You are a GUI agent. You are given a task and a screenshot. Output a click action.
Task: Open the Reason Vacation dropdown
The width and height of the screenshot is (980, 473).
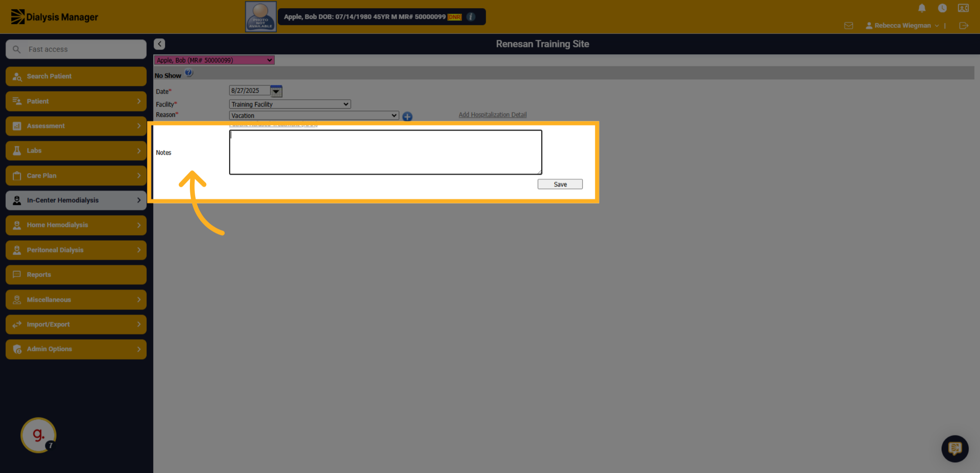[x=314, y=116]
